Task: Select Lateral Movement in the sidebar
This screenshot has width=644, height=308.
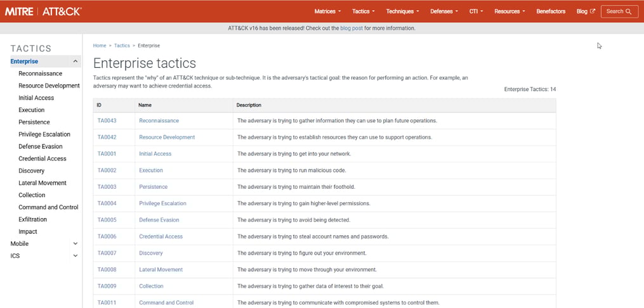Action: click(x=43, y=183)
